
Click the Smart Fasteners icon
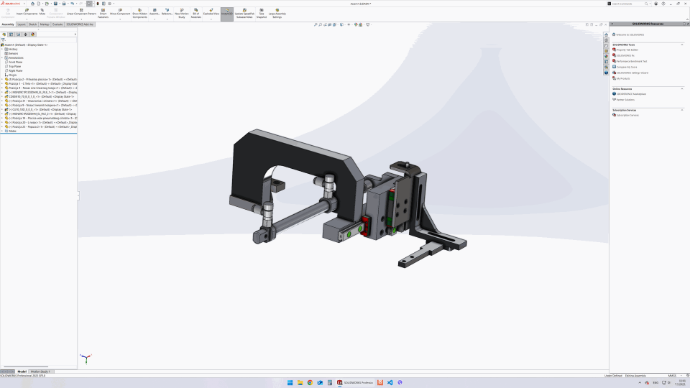pyautogui.click(x=103, y=13)
